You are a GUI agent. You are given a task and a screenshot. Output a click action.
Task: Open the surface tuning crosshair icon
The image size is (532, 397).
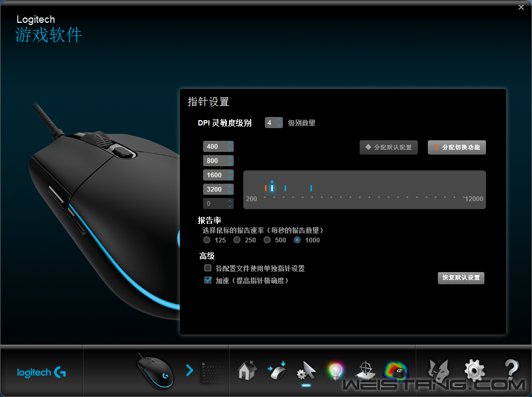[x=366, y=371]
